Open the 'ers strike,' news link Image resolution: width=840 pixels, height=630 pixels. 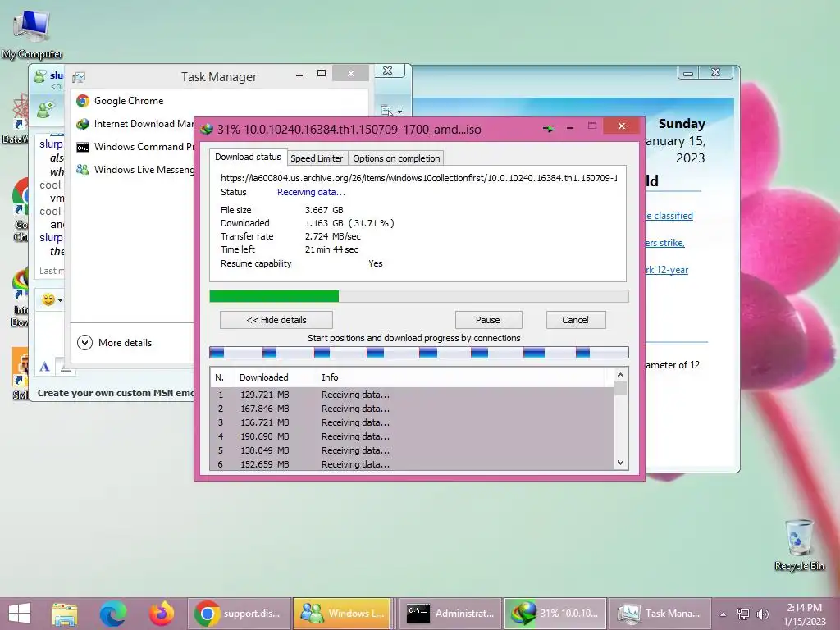[664, 243]
